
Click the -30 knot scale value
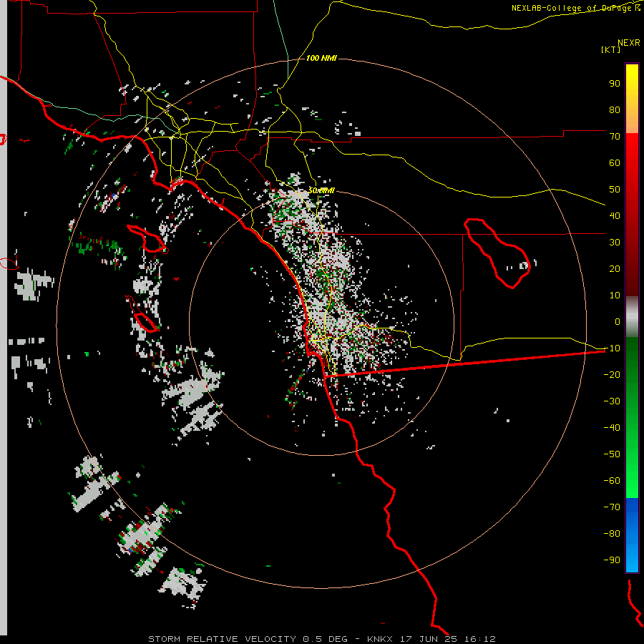pos(612,401)
